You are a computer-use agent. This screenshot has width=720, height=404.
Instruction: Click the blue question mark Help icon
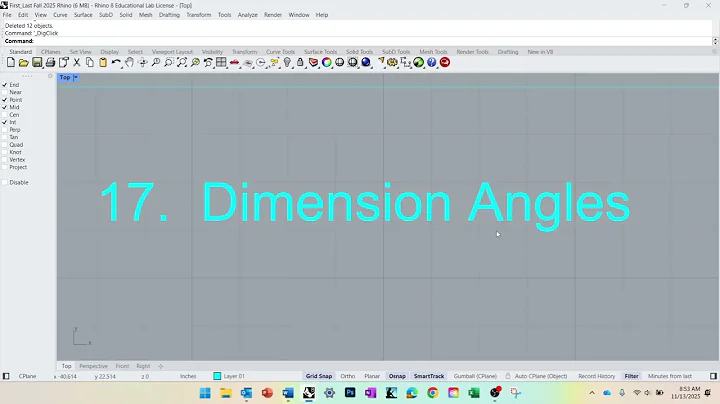(432, 62)
